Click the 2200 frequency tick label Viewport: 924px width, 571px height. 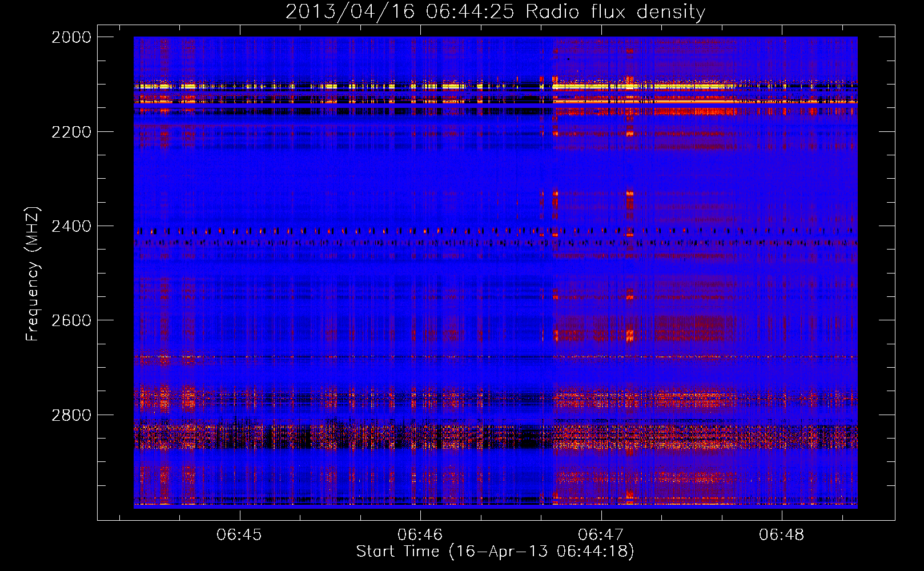tap(71, 132)
